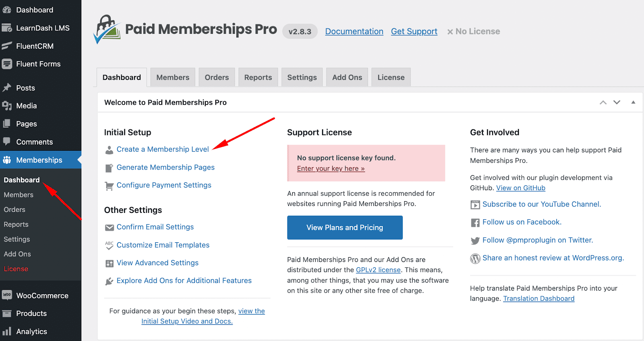Click the YouTube video icon
Viewport: 644px width, 341px height.
pos(475,205)
